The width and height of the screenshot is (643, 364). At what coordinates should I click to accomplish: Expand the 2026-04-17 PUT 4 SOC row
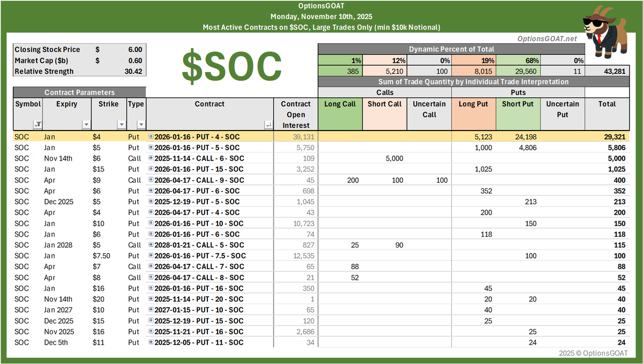(151, 213)
